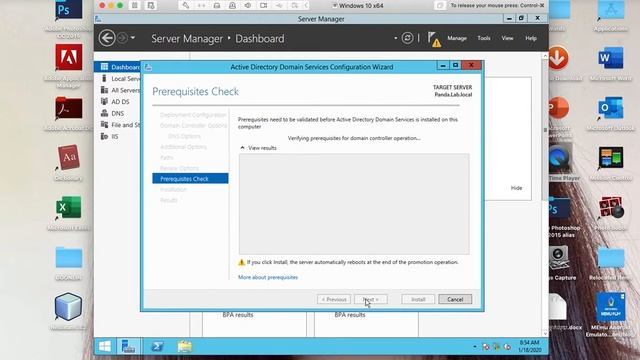This screenshot has height=360, width=640.
Task: Open the View menu
Action: [x=507, y=38]
